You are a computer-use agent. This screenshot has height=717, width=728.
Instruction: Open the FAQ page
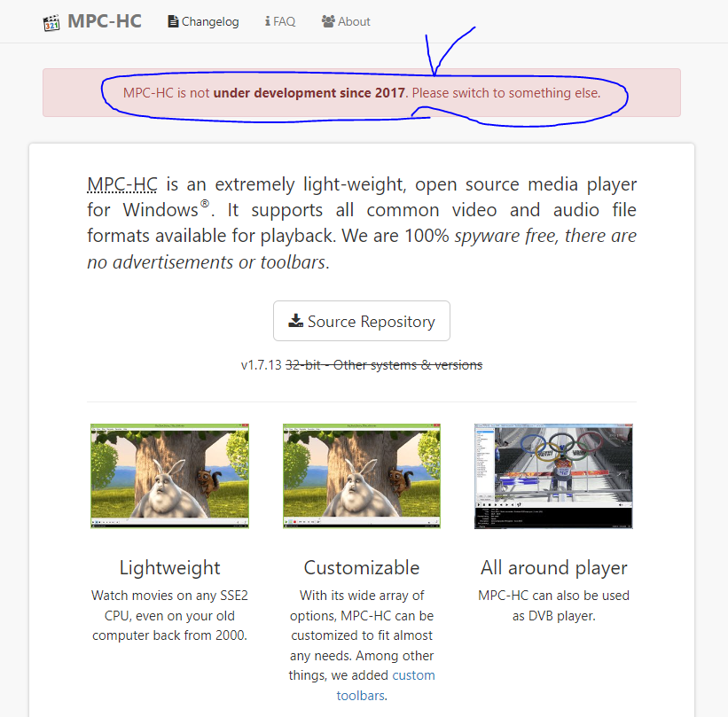tap(280, 21)
